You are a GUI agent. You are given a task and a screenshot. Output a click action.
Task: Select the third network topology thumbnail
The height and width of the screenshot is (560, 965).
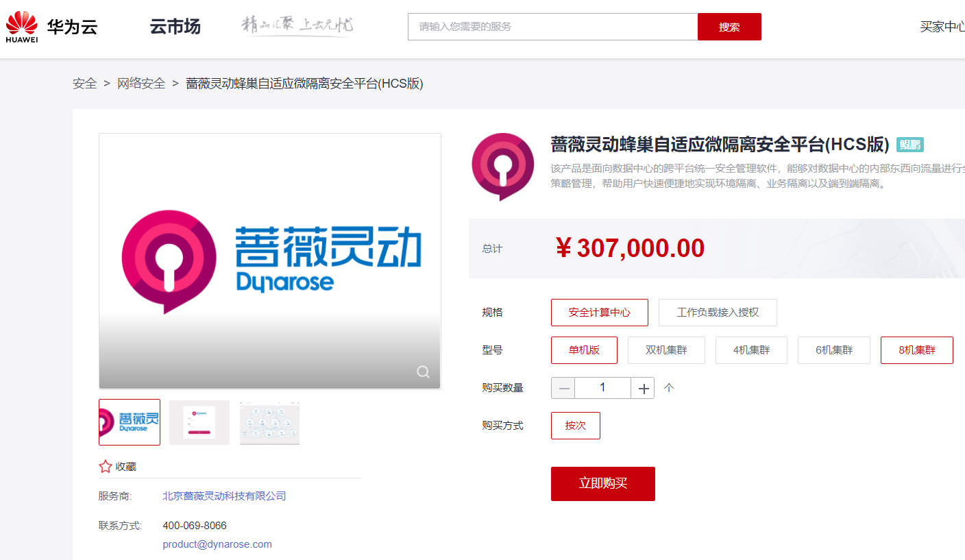(x=269, y=422)
